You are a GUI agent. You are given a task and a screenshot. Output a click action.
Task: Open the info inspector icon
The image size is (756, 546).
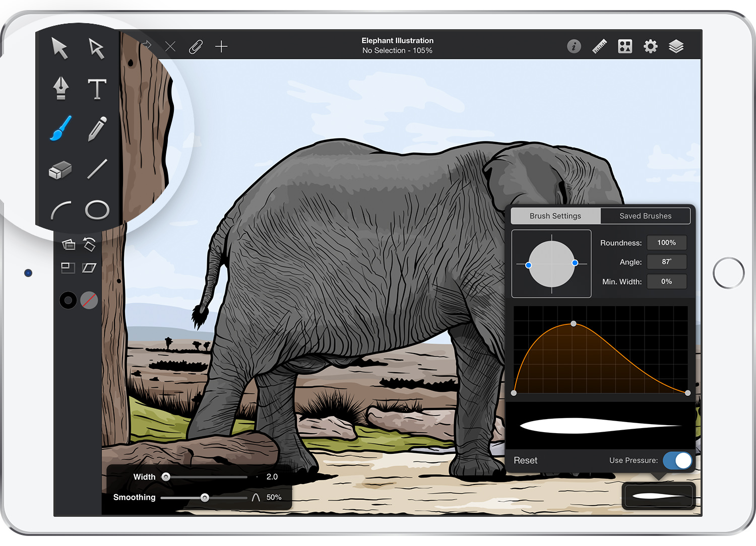[574, 46]
